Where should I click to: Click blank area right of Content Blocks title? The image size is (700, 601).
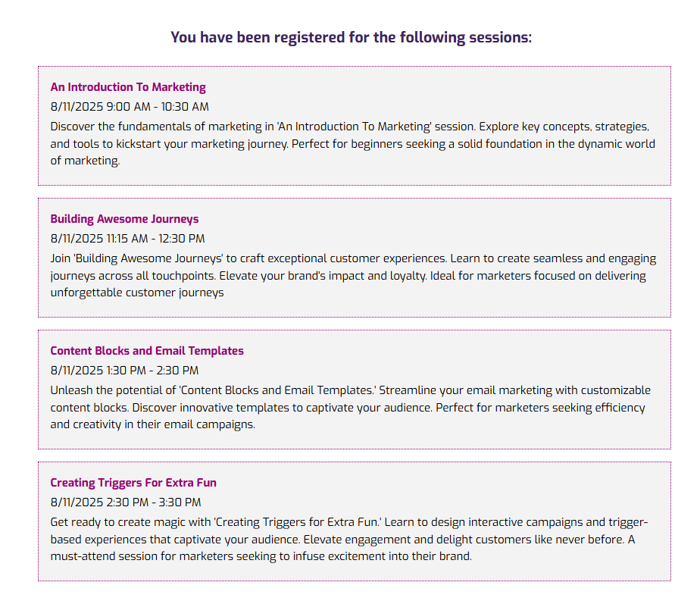point(455,351)
